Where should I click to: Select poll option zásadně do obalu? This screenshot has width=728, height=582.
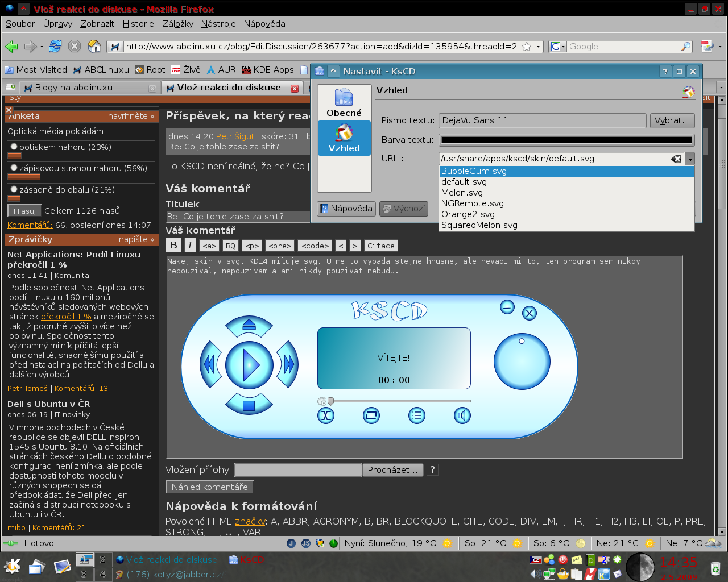coord(14,189)
